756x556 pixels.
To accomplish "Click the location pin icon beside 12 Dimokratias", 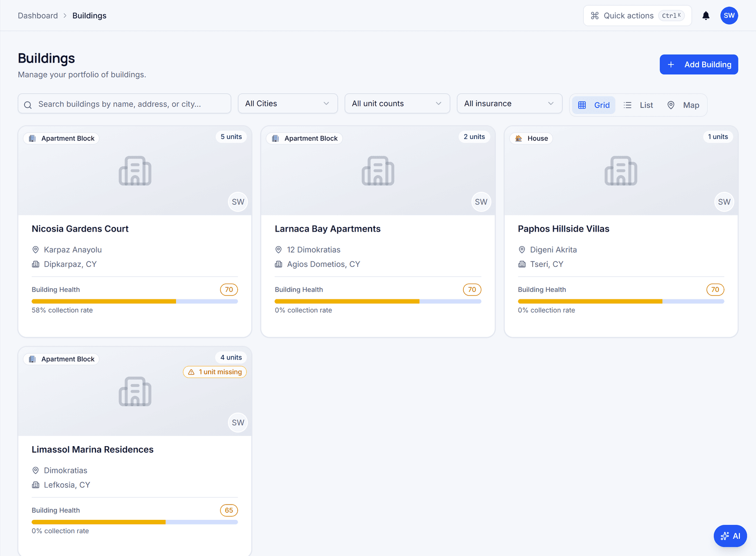I will (278, 250).
